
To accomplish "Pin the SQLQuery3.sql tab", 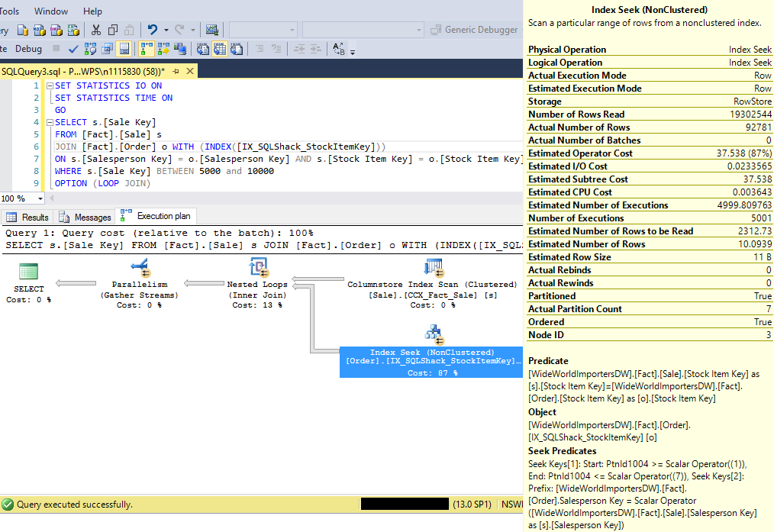I will coord(176,71).
